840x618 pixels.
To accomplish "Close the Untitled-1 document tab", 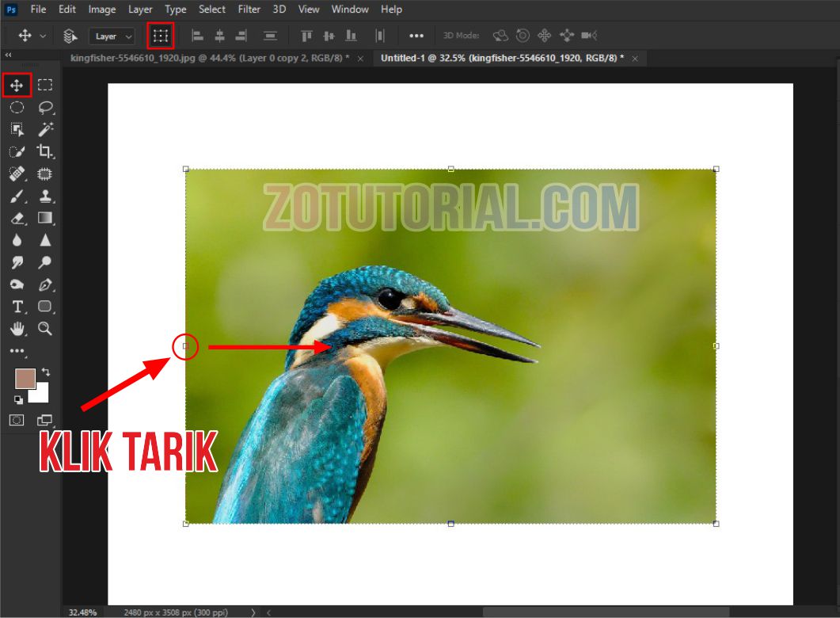I will (x=635, y=59).
